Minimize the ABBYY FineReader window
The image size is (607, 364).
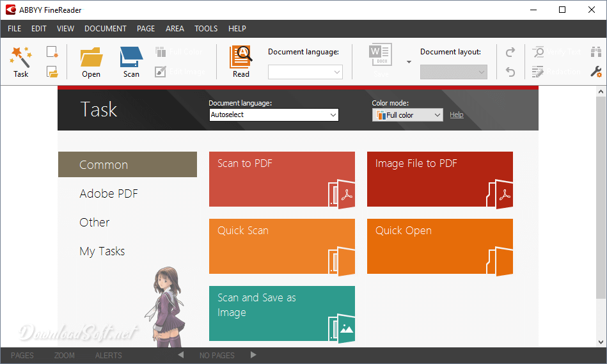(x=533, y=10)
